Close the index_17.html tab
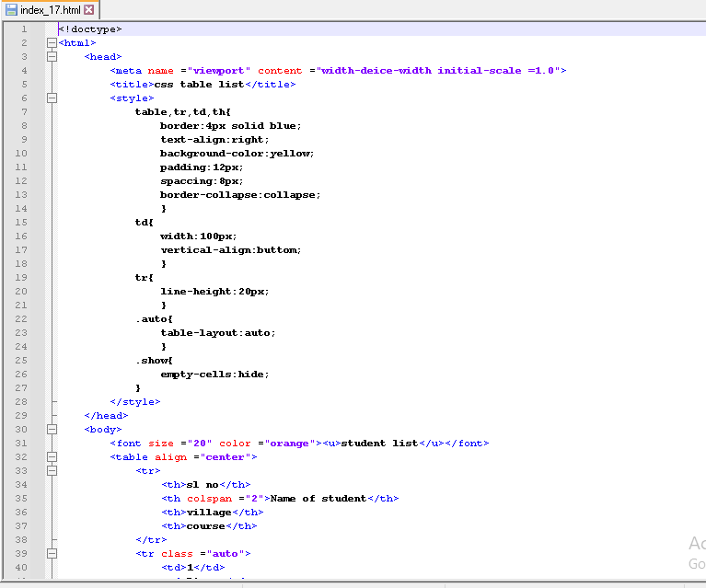This screenshot has height=588, width=706. tap(89, 10)
